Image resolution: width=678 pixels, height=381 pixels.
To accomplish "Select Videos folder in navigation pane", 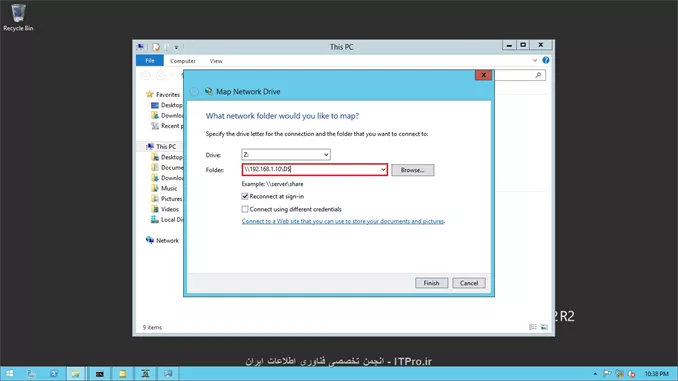I will click(x=165, y=209).
